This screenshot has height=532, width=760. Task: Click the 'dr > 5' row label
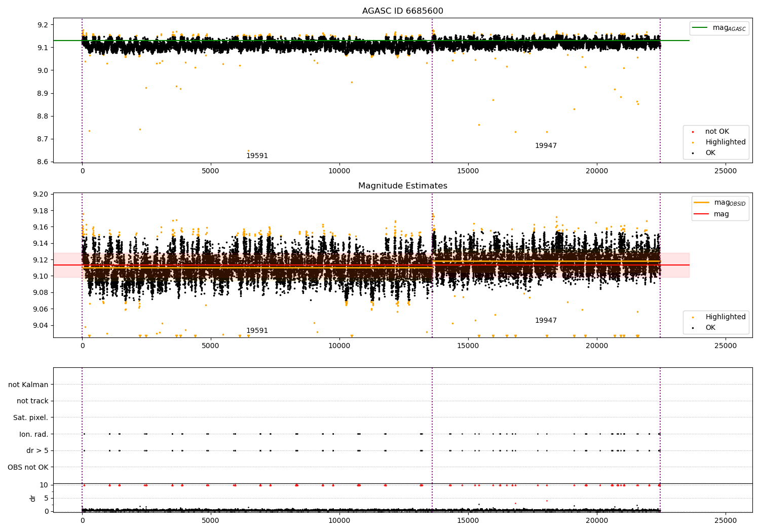37,451
